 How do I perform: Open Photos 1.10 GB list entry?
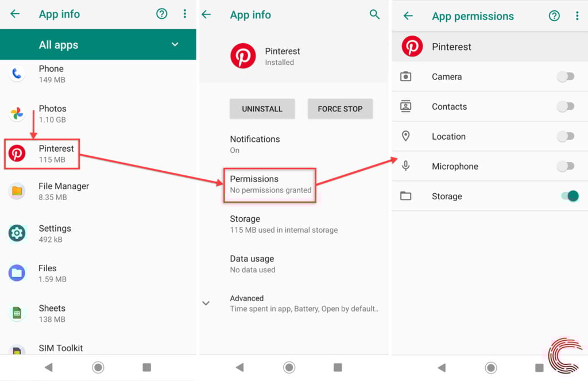98,114
